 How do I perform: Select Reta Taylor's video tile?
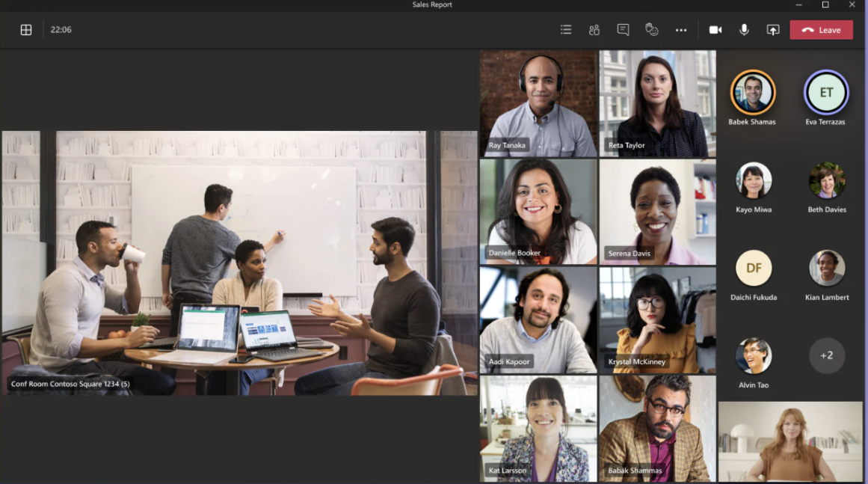pos(658,103)
